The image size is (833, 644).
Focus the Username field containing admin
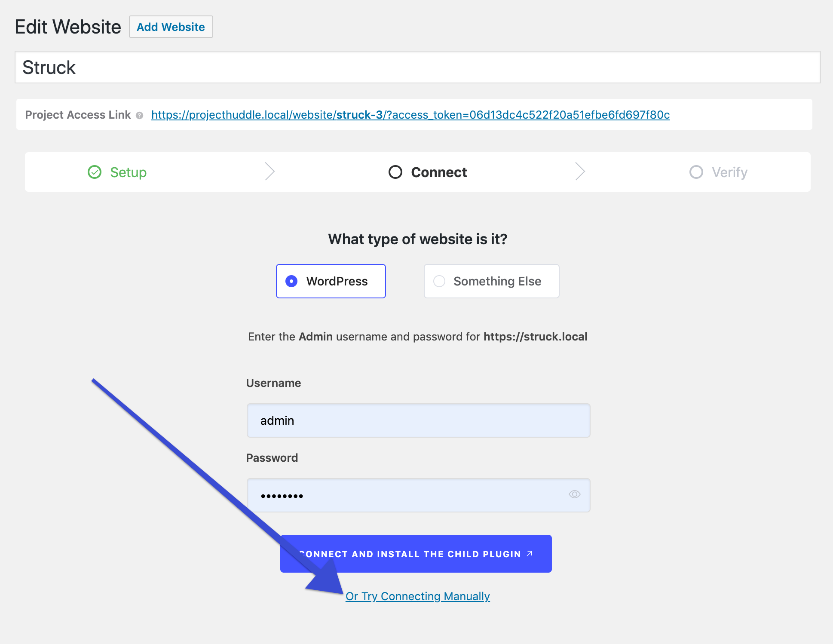(x=418, y=420)
